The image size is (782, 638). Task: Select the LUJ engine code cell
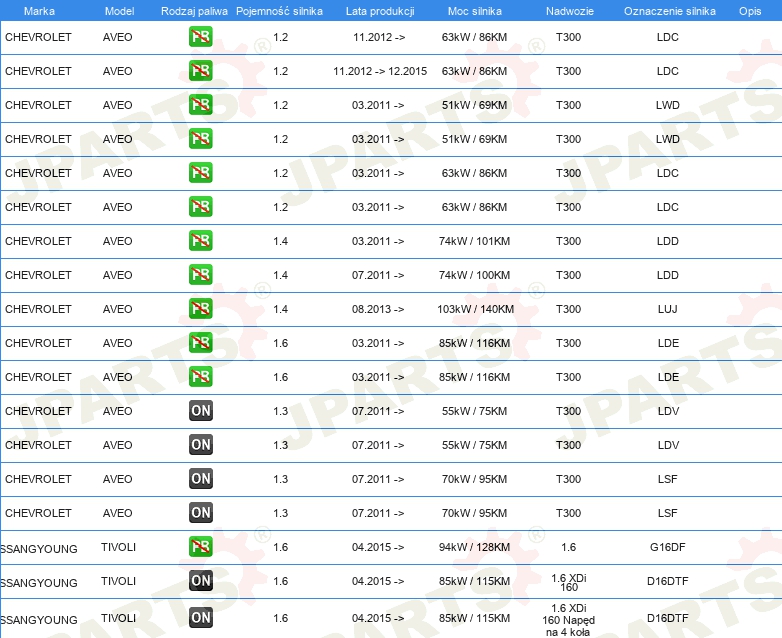click(667, 309)
